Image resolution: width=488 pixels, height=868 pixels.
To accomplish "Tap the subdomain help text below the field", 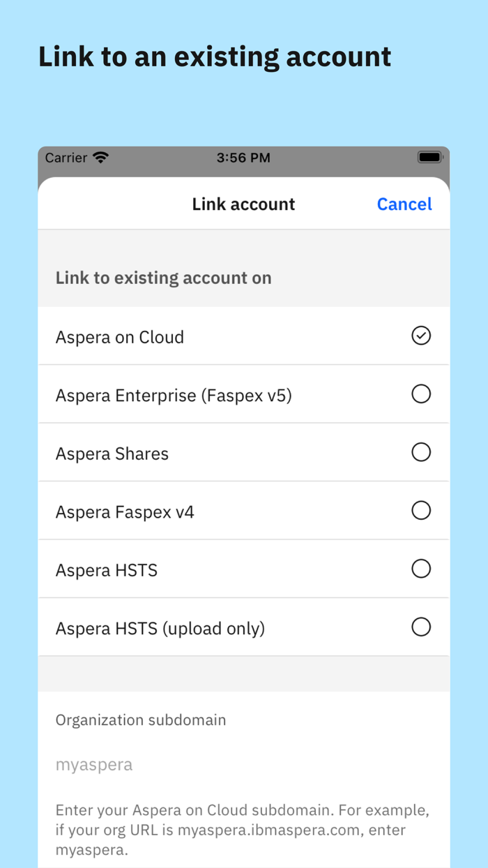I will [x=243, y=830].
